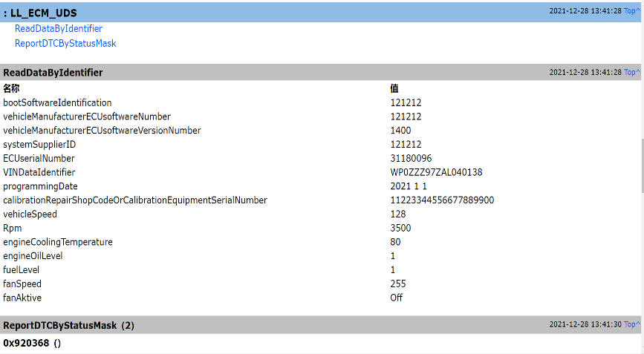Select programmingDate row name
Screen dimensions: 644x354
[40, 186]
